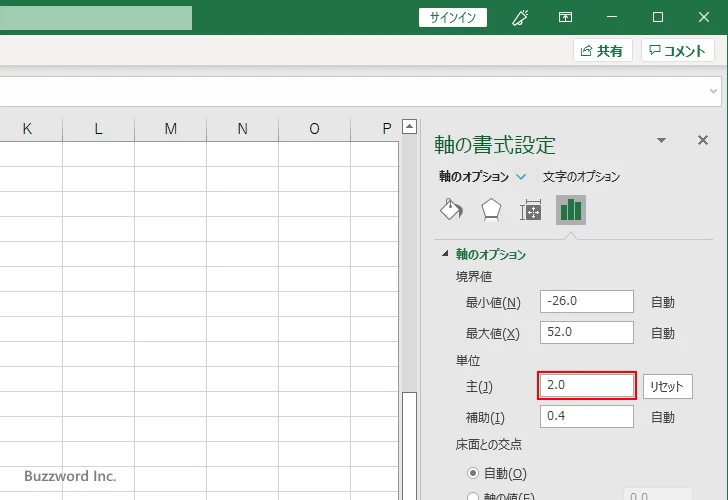Select the Axis Options bar chart icon
The height and width of the screenshot is (500, 728).
(x=571, y=210)
